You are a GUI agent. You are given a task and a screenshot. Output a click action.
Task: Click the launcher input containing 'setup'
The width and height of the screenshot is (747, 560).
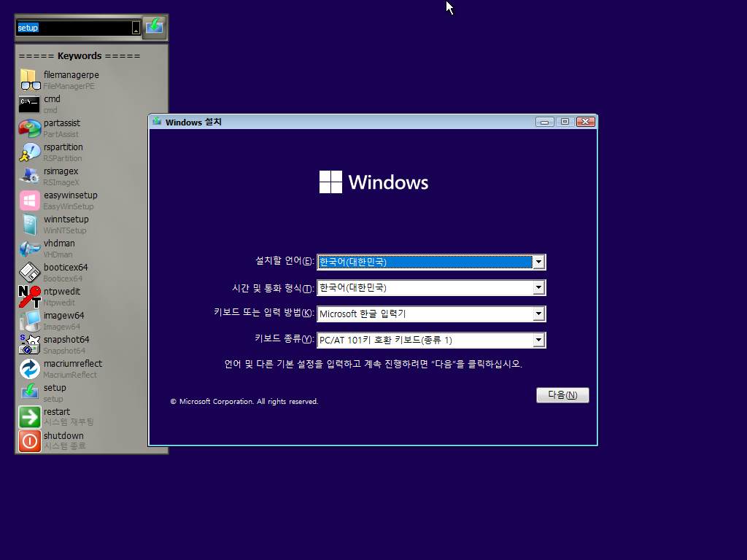(74, 28)
